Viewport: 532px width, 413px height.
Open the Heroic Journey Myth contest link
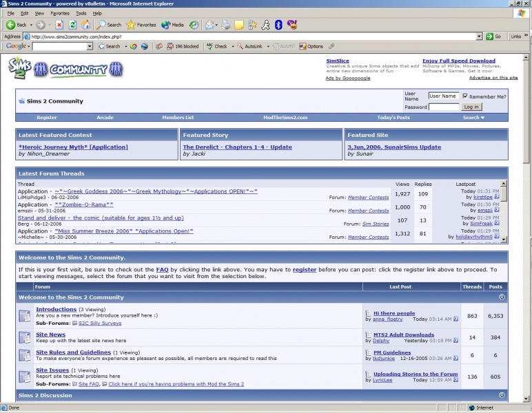[x=73, y=147]
